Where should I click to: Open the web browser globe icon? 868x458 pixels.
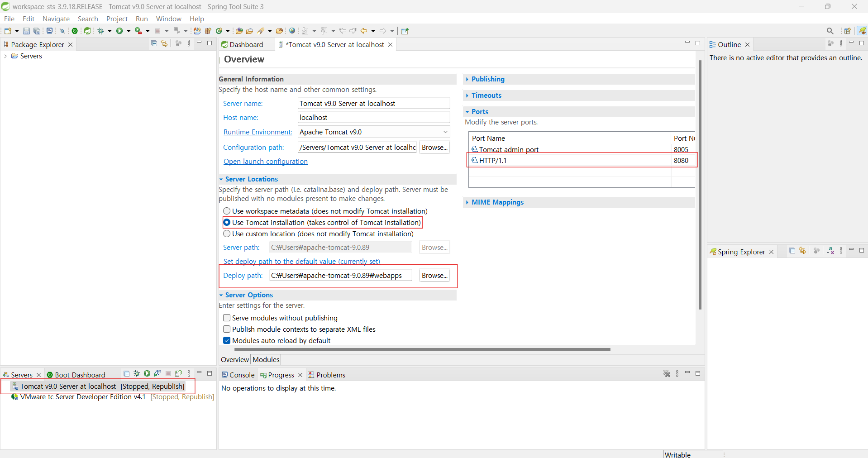[x=292, y=31]
